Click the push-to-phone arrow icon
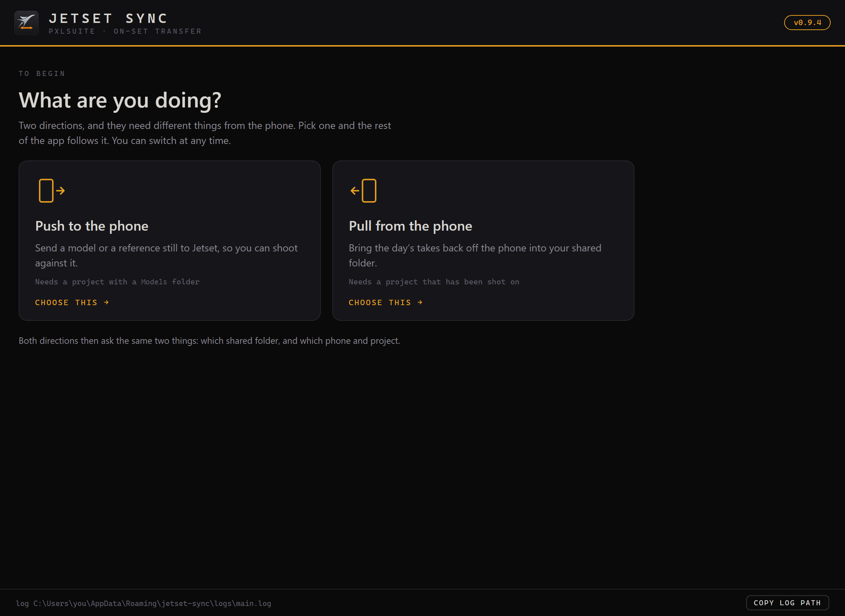845x616 pixels. (x=52, y=191)
